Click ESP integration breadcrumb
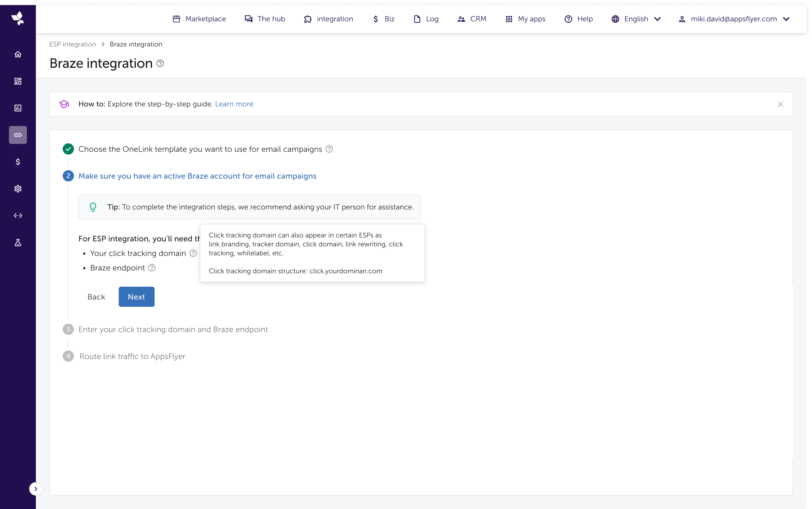The image size is (812, 509). point(73,44)
